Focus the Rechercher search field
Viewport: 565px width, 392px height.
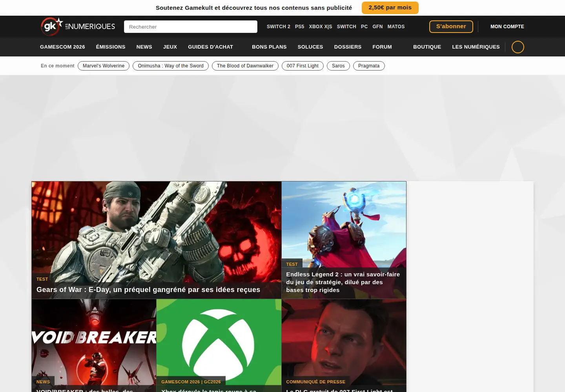tap(191, 27)
